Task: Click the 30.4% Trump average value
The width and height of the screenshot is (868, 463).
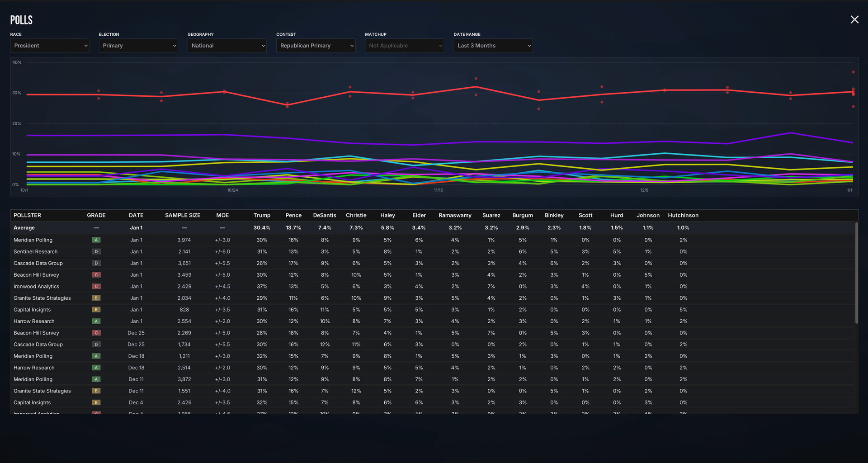Action: pyautogui.click(x=262, y=228)
